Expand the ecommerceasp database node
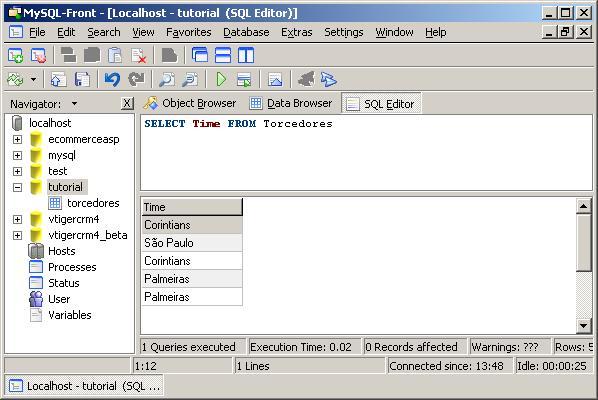Viewport: 598px width, 400px height. [17, 140]
